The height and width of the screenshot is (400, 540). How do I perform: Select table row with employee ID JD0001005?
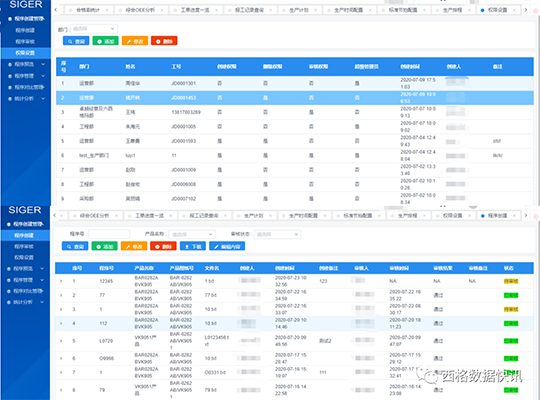coord(295,126)
